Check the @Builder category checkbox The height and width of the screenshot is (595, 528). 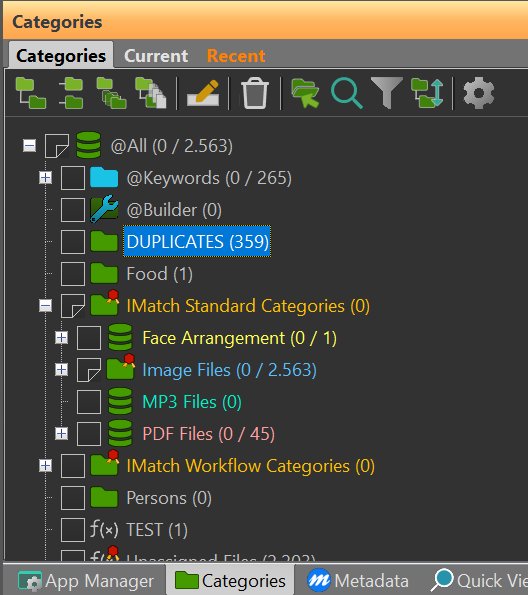(73, 209)
